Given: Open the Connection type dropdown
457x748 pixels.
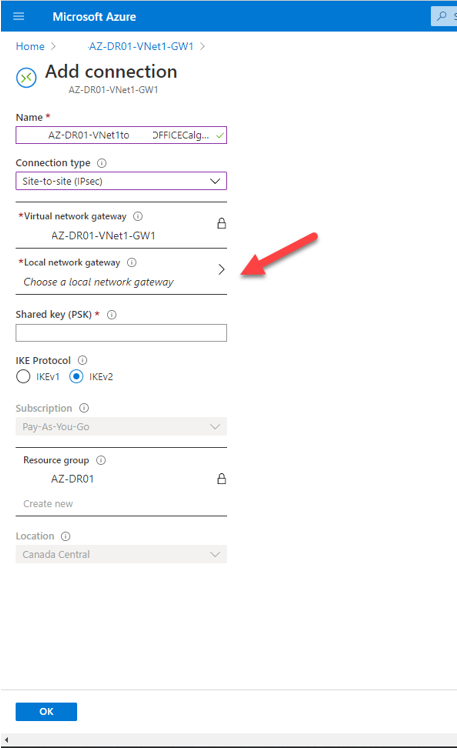Looking at the screenshot, I should (121, 181).
